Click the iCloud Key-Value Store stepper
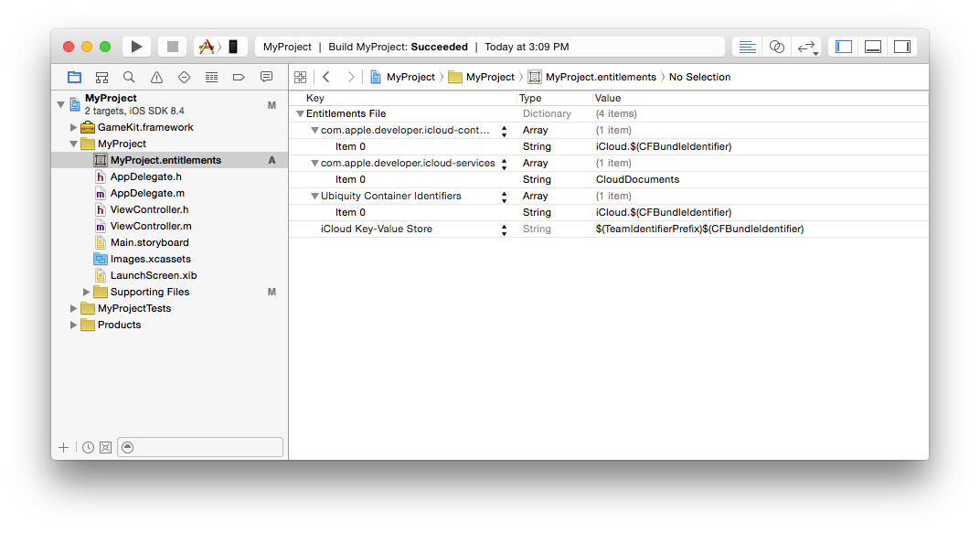This screenshot has width=980, height=533. [x=504, y=229]
